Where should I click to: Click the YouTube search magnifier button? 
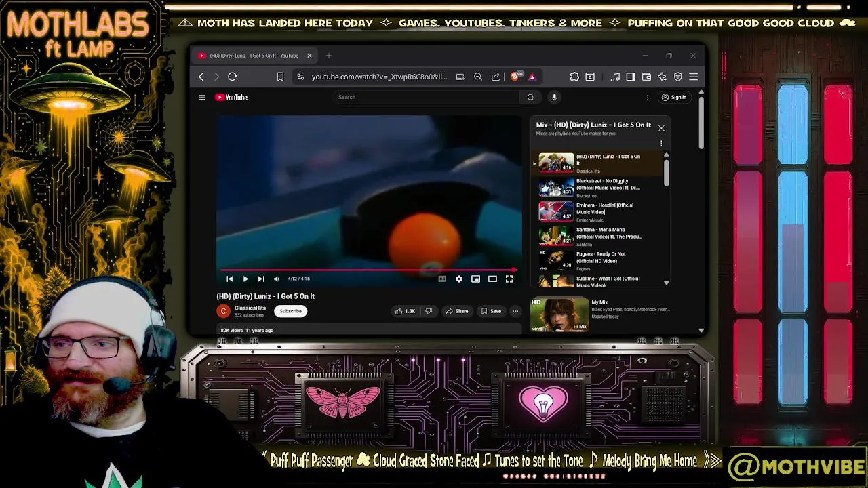(x=530, y=97)
